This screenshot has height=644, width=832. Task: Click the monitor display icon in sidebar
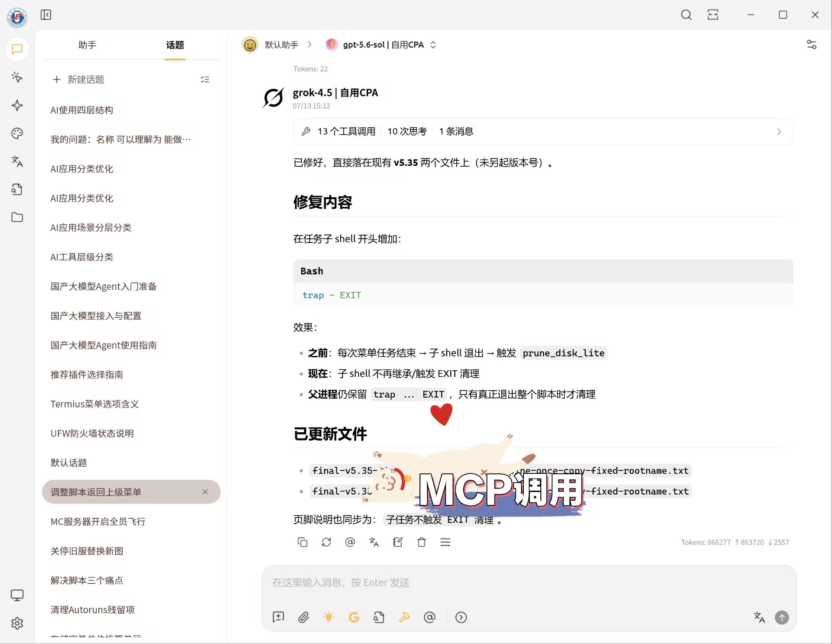click(x=17, y=595)
